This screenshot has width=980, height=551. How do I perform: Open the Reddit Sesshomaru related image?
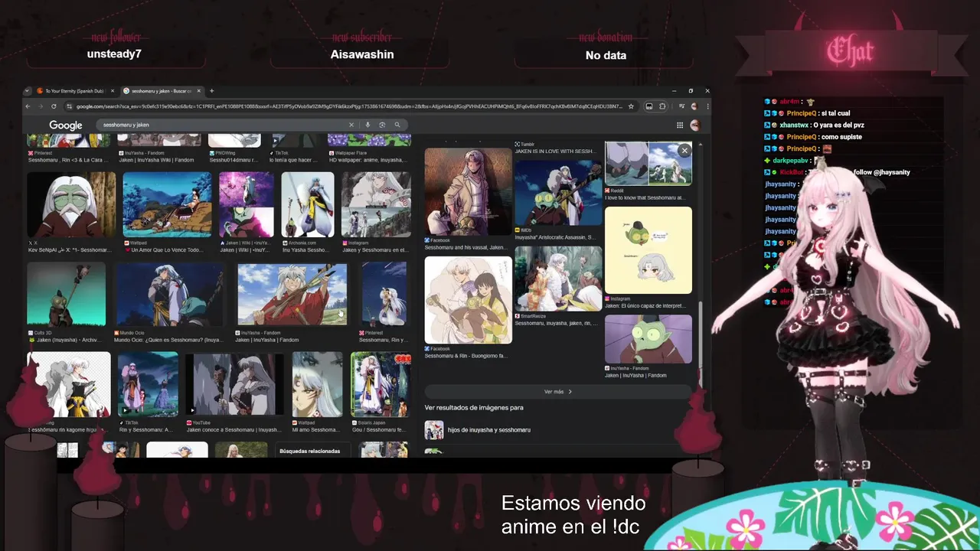pyautogui.click(x=648, y=163)
